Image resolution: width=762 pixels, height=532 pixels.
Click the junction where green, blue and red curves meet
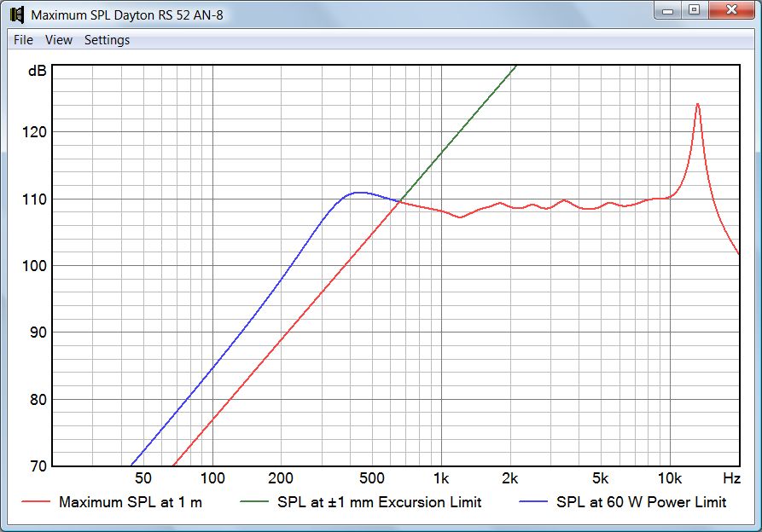pos(400,201)
